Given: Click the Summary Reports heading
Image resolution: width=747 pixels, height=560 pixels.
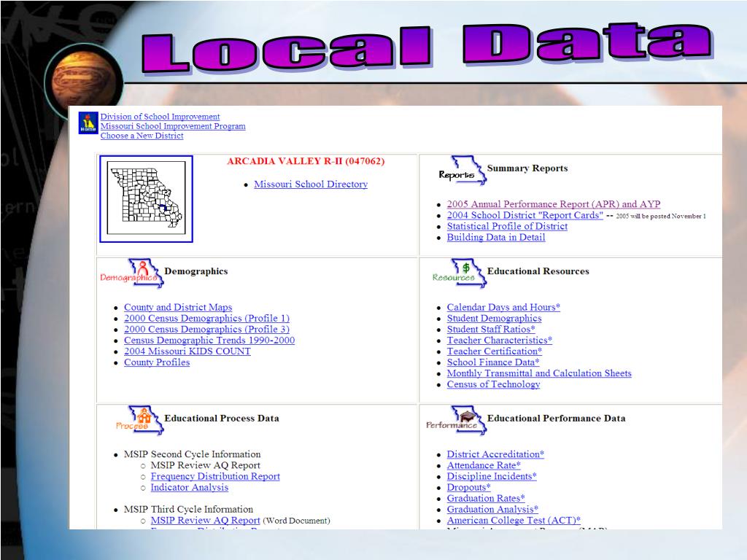Looking at the screenshot, I should (x=527, y=168).
